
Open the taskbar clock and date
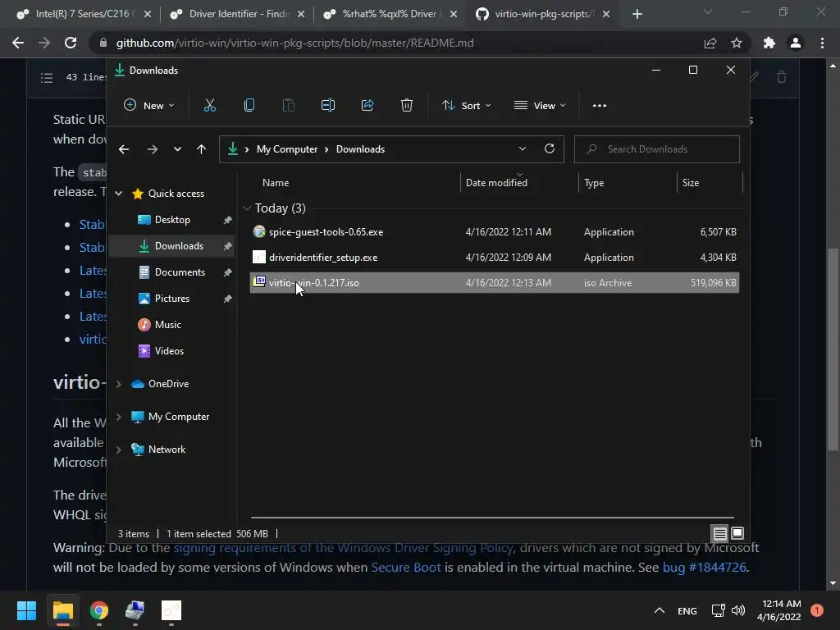[x=781, y=610]
